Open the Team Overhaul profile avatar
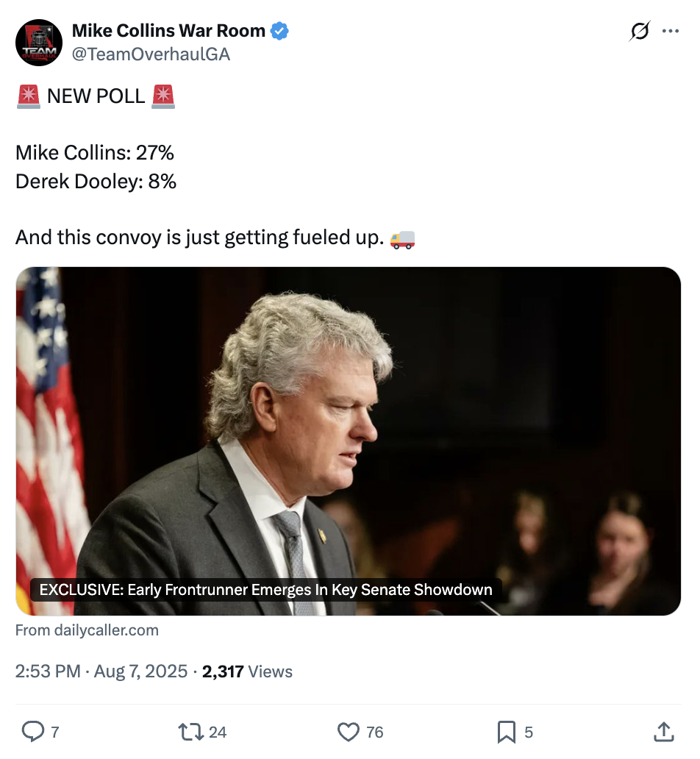The image size is (700, 759). pyautogui.click(x=39, y=43)
